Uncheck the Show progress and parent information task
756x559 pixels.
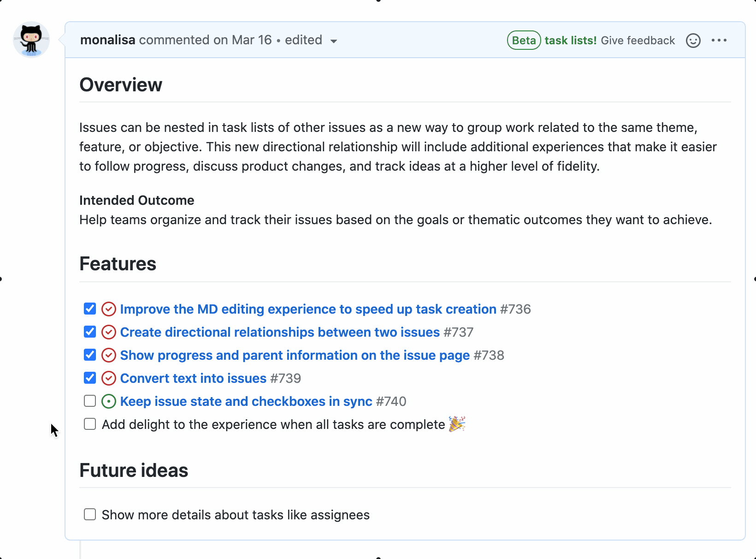(x=90, y=355)
